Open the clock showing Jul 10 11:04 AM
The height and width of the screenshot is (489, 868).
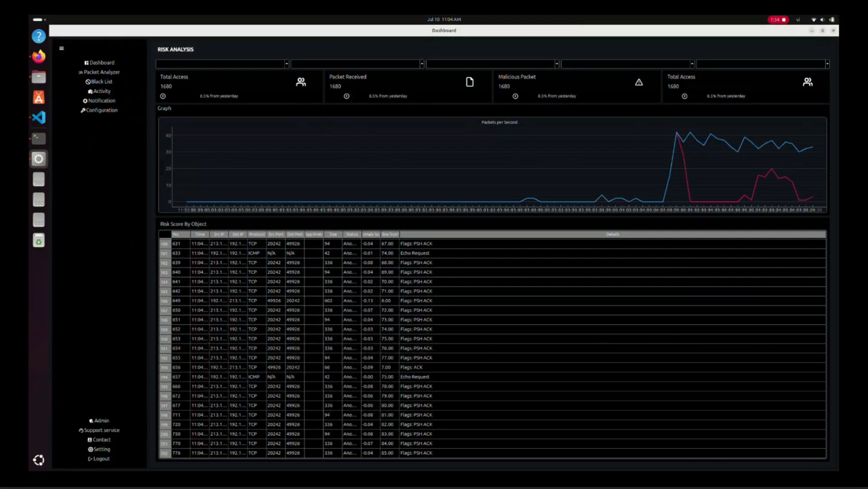pyautogui.click(x=444, y=20)
